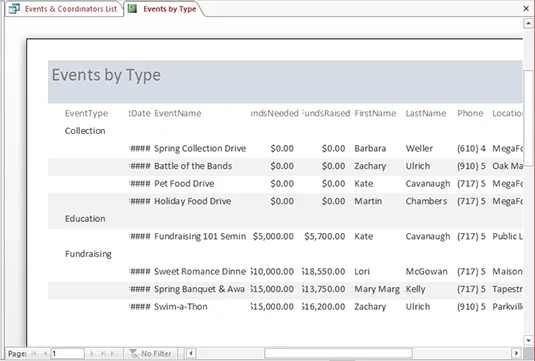Click Fundraising 101 Semin event name
The image size is (535, 361).
pyautogui.click(x=200, y=236)
